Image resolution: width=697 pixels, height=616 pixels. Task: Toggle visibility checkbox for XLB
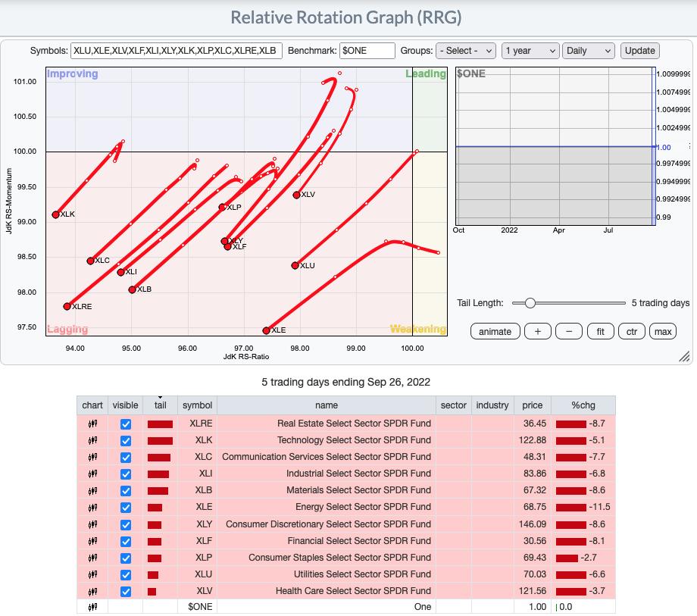[x=126, y=491]
